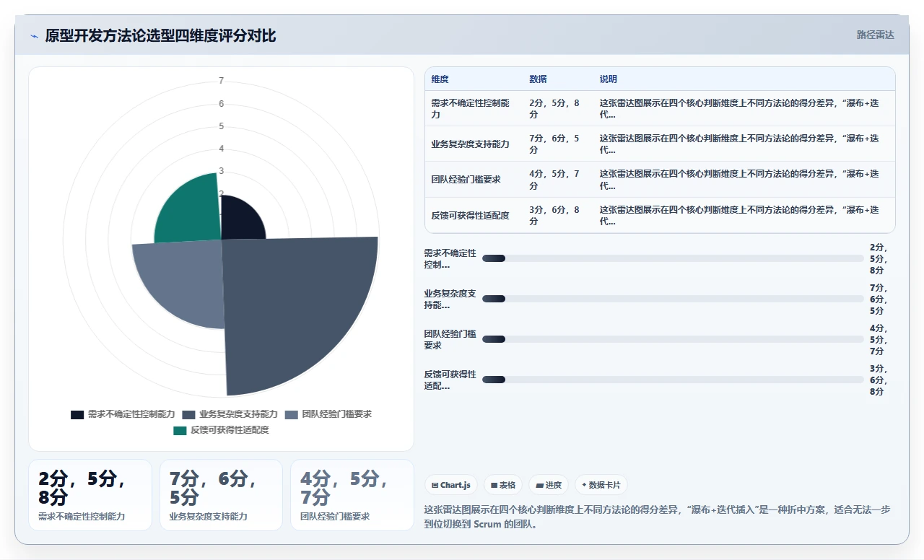This screenshot has width=924, height=560.
Task: Click the icon in the 数据卡片 chip
Action: [x=584, y=485]
